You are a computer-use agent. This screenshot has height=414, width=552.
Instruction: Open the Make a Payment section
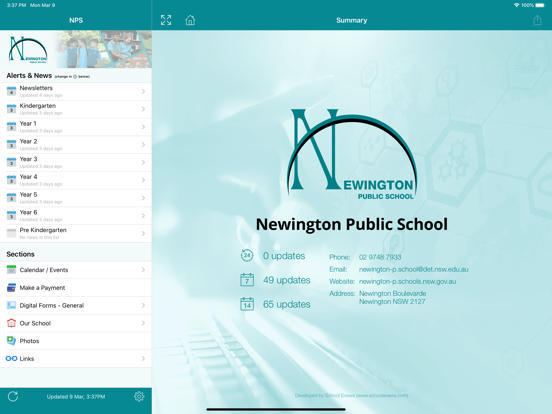tap(76, 288)
